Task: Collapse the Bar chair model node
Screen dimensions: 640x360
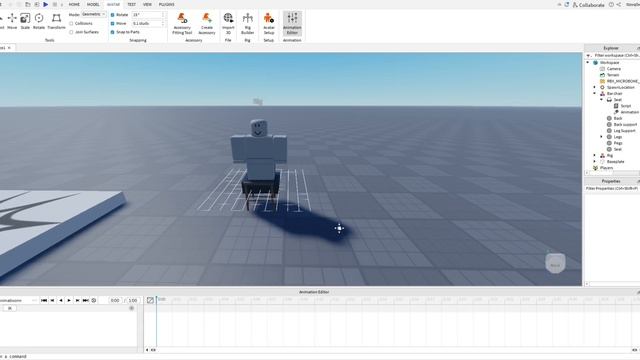Action: pyautogui.click(x=594, y=93)
